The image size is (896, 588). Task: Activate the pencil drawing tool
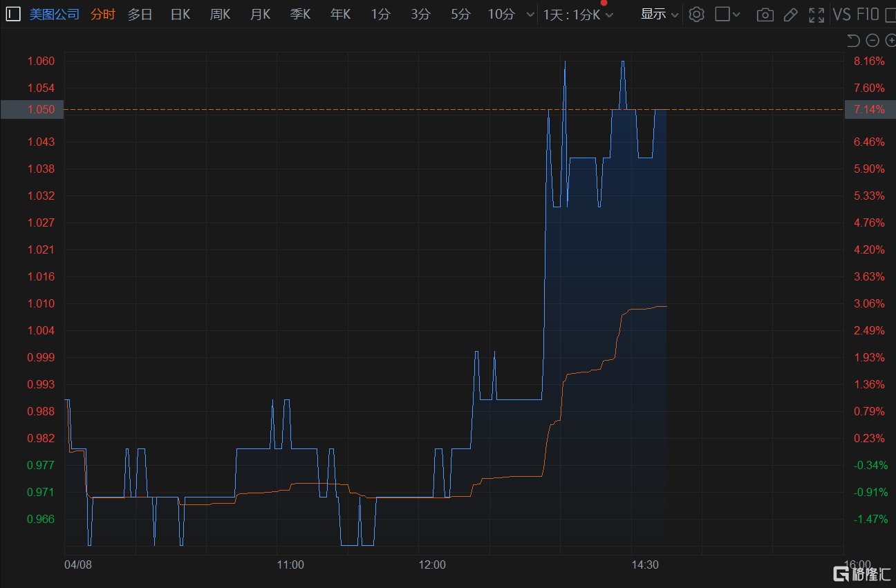791,15
